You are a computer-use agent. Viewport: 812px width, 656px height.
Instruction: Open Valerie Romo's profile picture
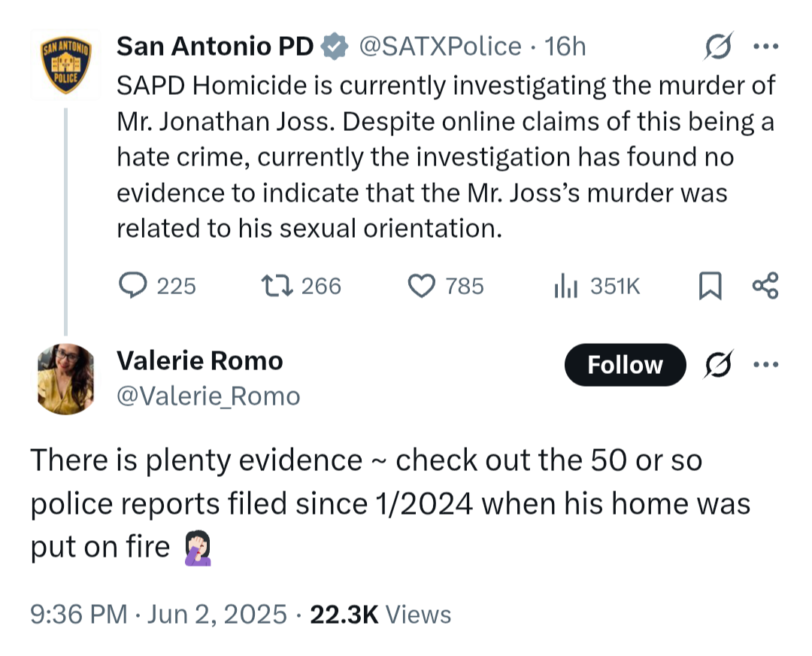(x=65, y=379)
